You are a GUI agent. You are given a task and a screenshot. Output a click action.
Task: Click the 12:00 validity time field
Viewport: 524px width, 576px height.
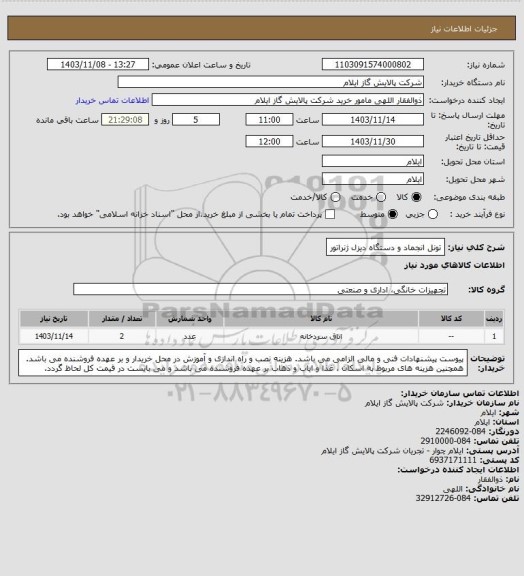click(x=269, y=141)
